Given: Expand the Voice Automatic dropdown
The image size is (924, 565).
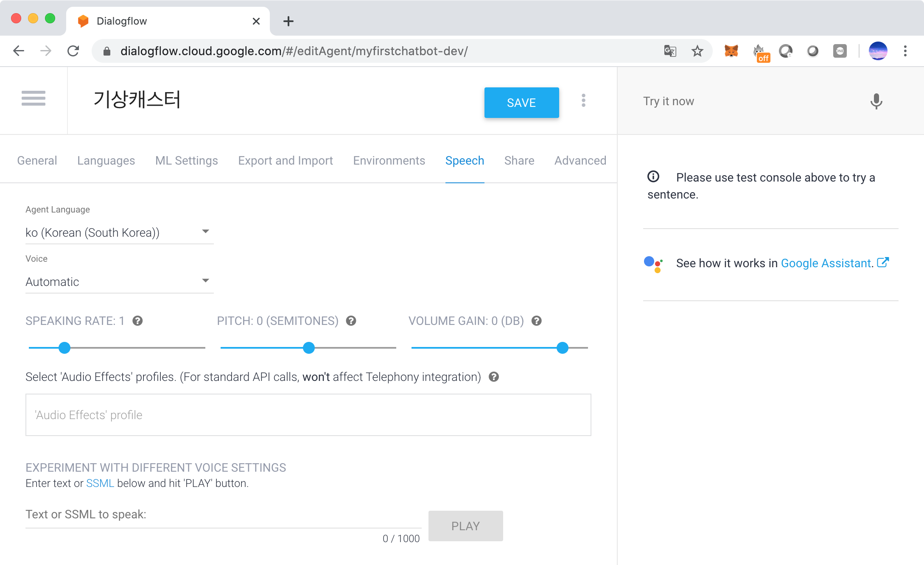Looking at the screenshot, I should pos(119,282).
